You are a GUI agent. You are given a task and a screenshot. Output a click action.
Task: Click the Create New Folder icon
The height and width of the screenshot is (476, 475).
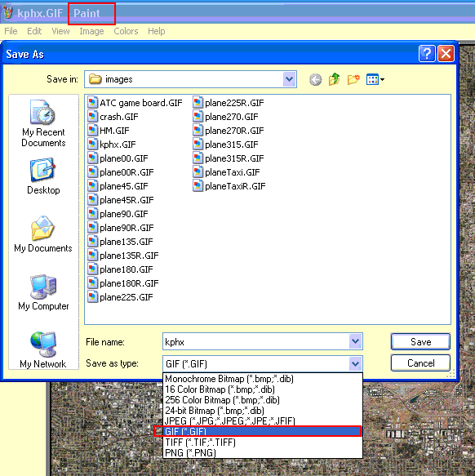coord(353,79)
